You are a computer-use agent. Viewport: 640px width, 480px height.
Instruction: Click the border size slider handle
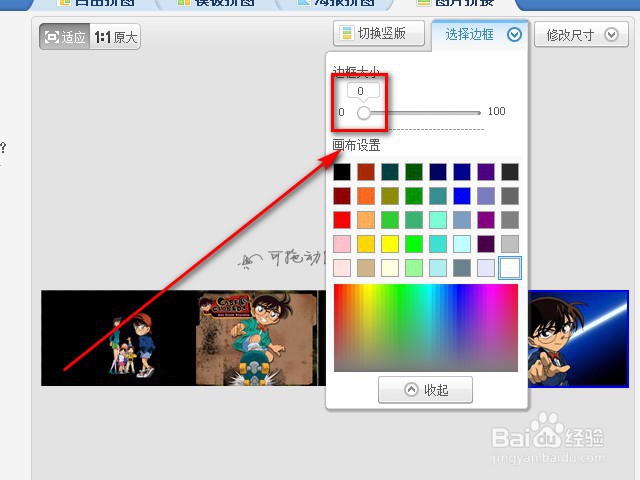[364, 113]
